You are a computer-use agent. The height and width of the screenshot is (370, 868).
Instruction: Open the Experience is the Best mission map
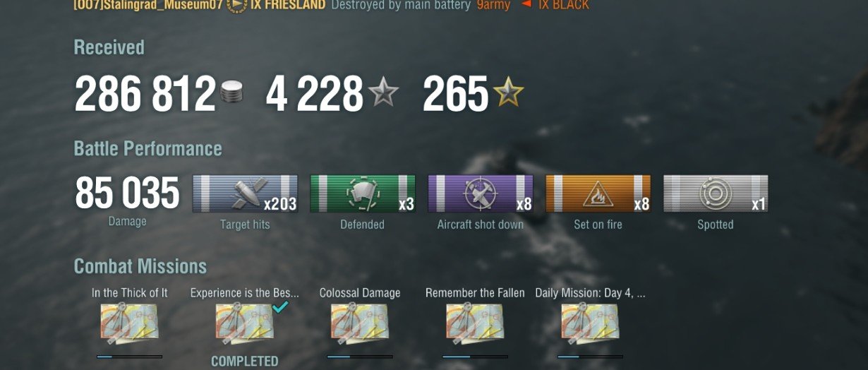(x=244, y=324)
